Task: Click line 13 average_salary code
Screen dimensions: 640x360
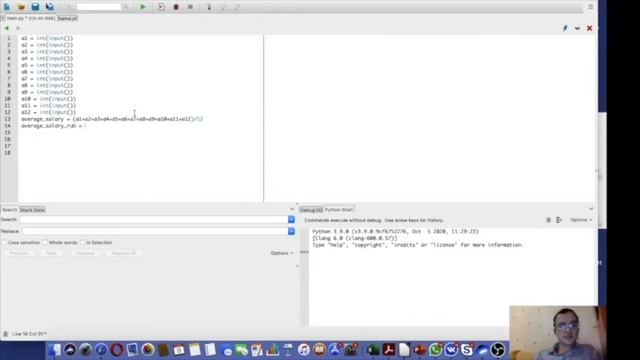Action: [112, 119]
